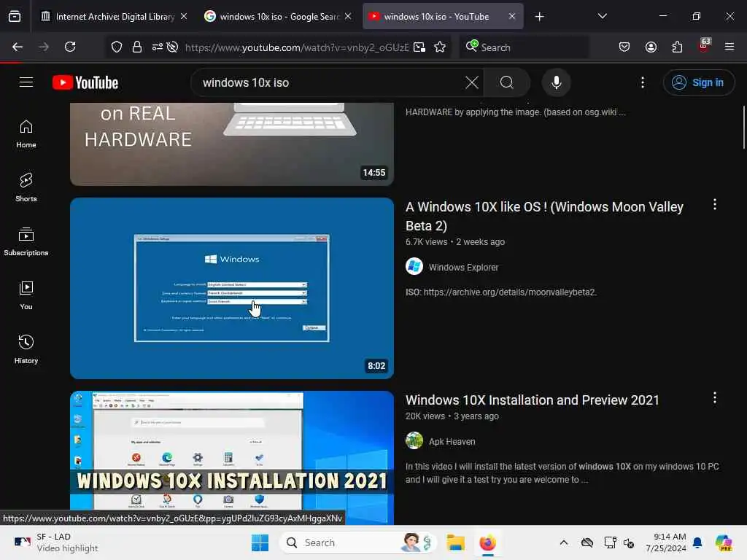Click the YouTube logo
Image resolution: width=747 pixels, height=560 pixels.
(85, 82)
